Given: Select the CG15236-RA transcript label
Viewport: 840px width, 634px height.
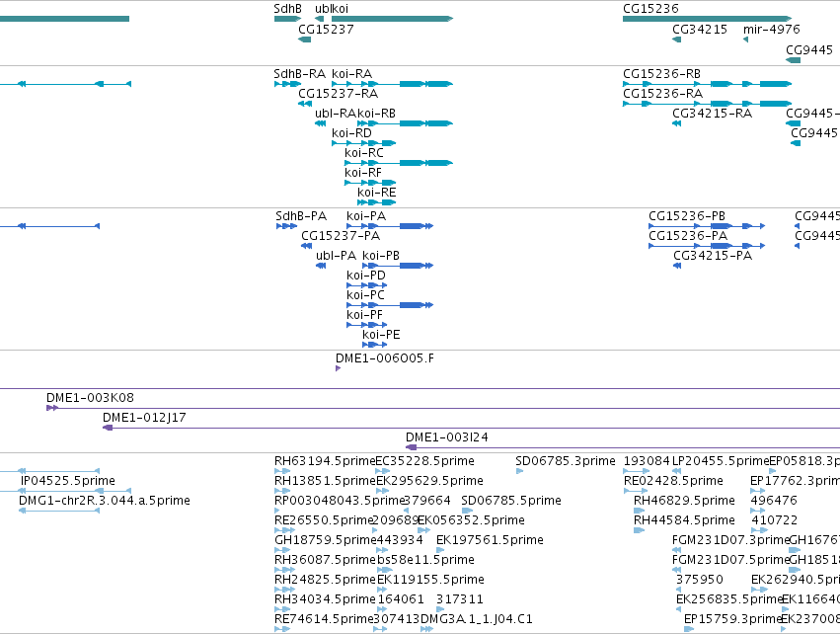Looking at the screenshot, I should (x=662, y=94).
